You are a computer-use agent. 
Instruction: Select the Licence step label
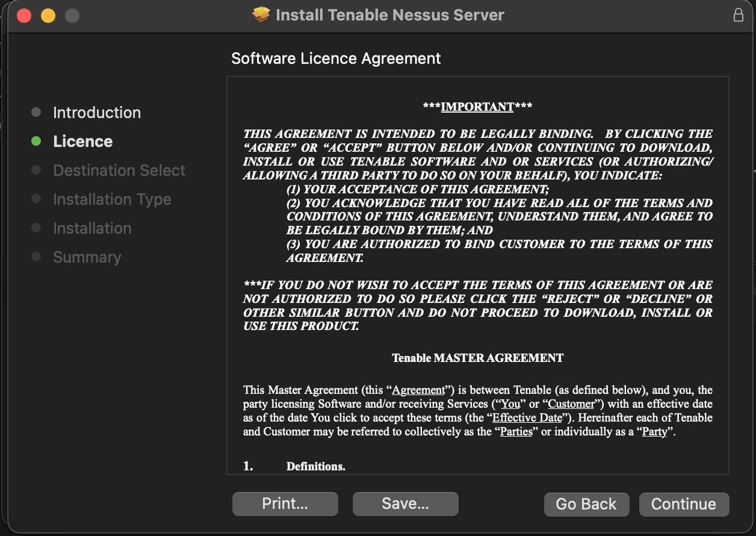[82, 142]
